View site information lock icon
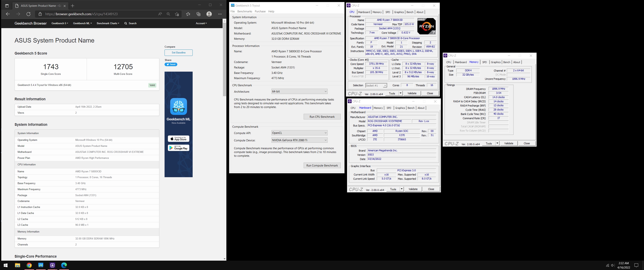The width and height of the screenshot is (644, 270). [x=40, y=14]
